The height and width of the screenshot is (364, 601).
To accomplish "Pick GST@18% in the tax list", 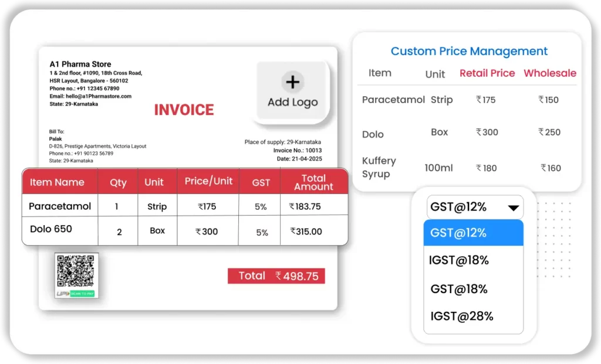I will 459,288.
